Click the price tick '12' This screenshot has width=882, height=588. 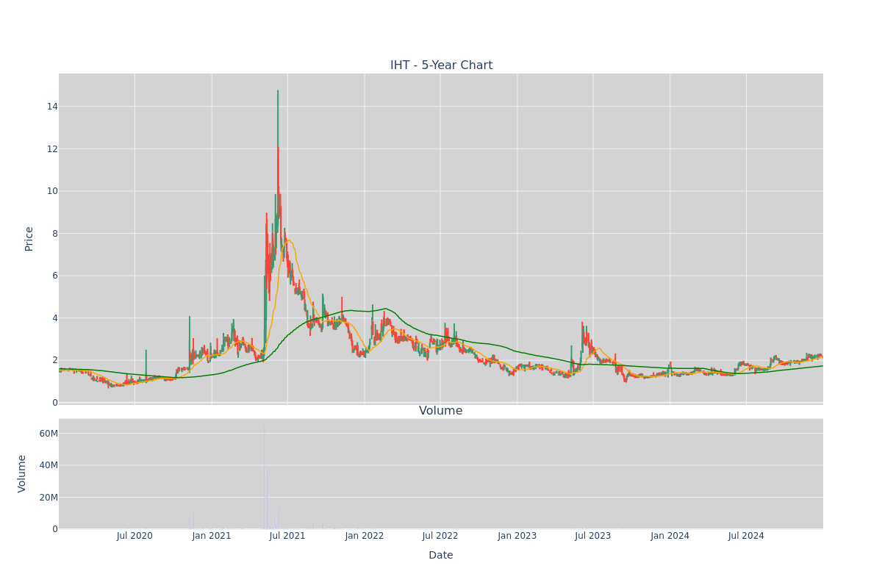coord(51,149)
